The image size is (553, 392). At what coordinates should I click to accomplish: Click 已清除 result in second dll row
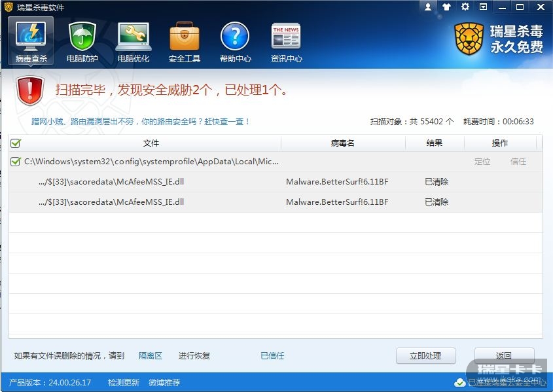click(437, 202)
